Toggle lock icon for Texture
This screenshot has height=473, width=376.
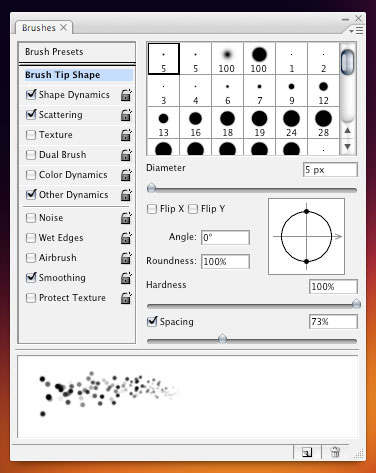point(126,135)
